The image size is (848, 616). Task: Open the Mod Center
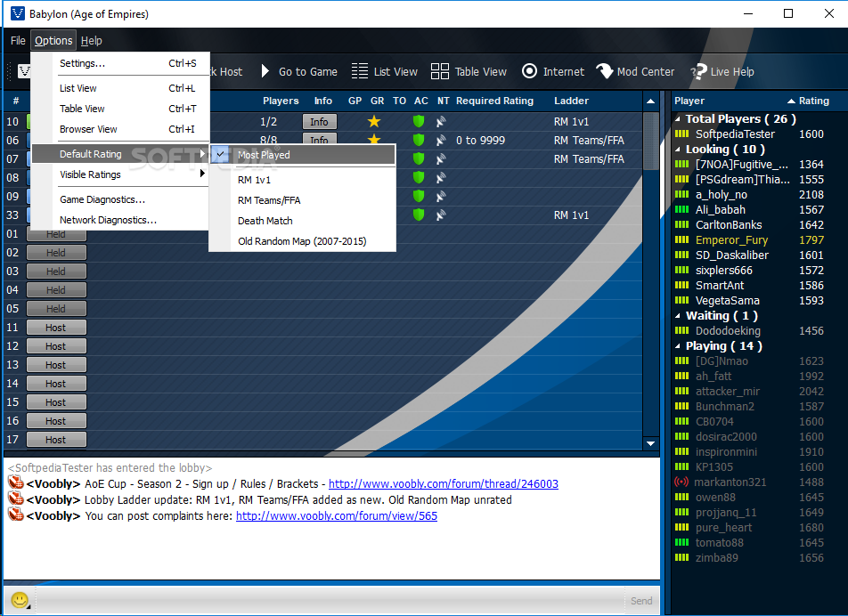click(635, 71)
